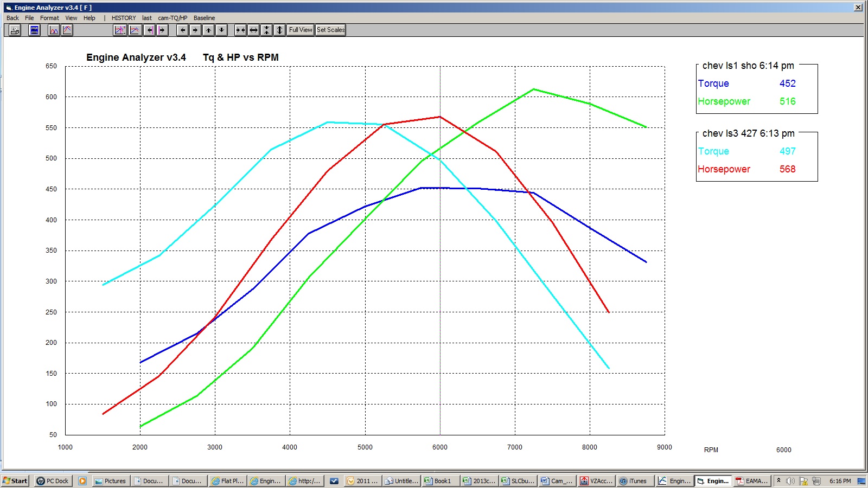
Task: Click the multi-curve graph type icon
Action: tap(54, 30)
